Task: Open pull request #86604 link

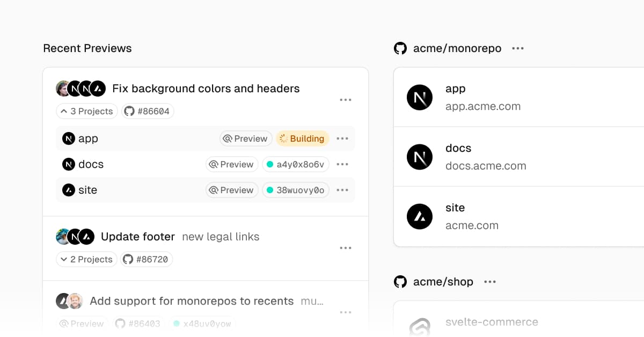Action: pos(148,111)
